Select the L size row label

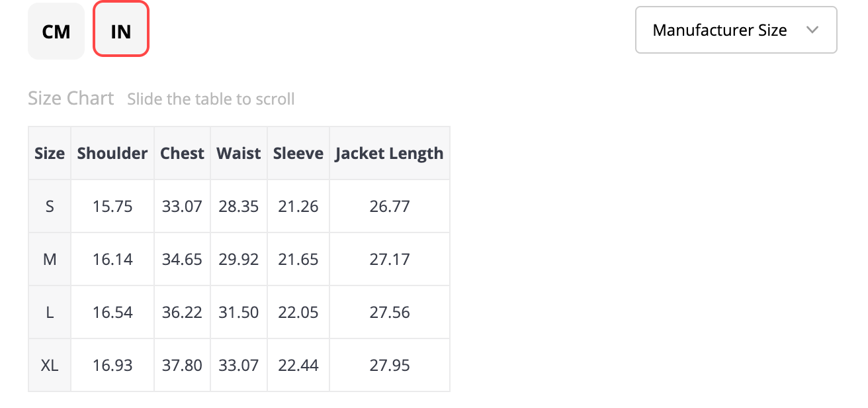50,312
